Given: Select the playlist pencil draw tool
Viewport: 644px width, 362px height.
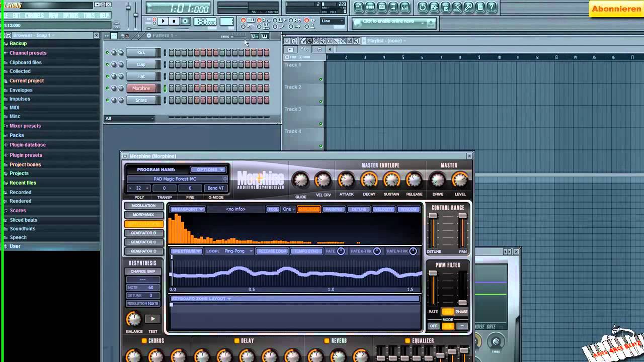Looking at the screenshot, I should coord(303,41).
